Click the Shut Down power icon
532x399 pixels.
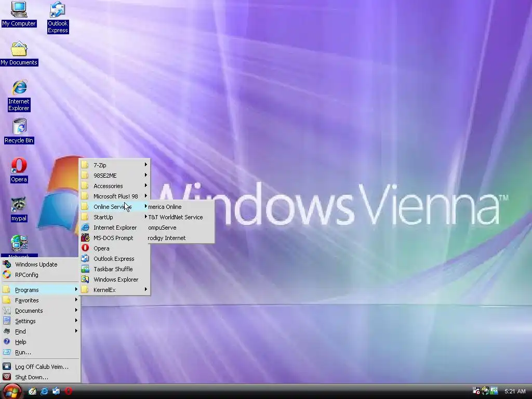point(7,377)
